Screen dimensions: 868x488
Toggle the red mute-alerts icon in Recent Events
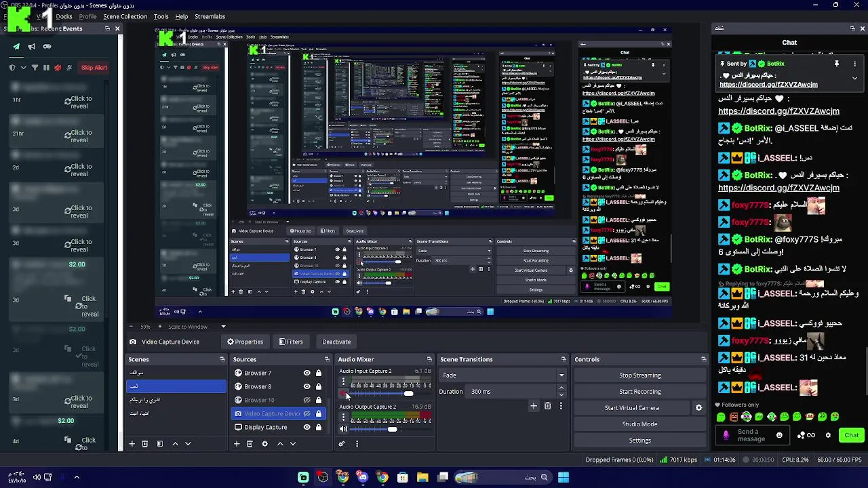58,68
